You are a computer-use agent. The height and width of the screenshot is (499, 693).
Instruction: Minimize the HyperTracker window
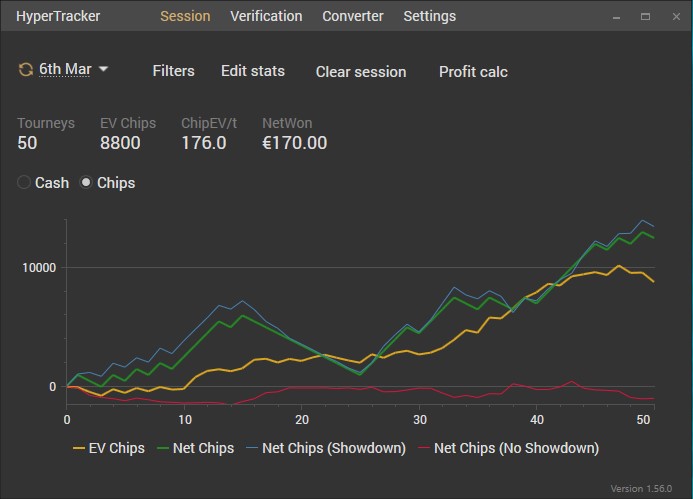point(619,16)
